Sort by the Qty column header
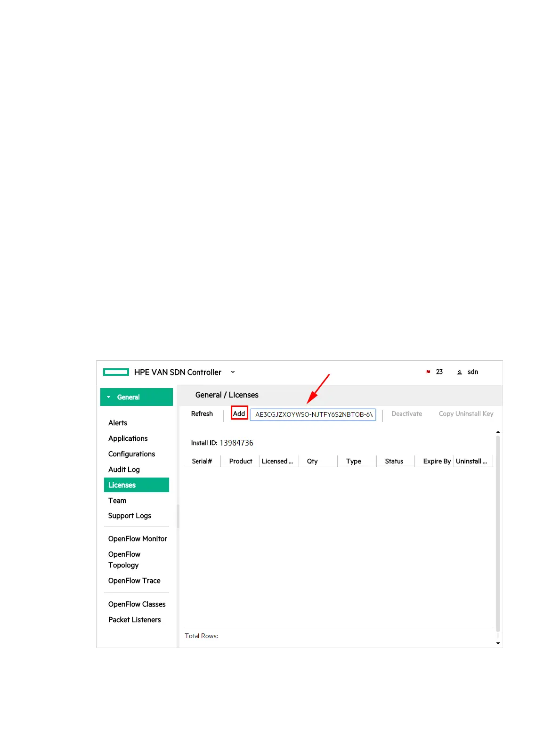The image size is (560, 746). tap(318, 461)
